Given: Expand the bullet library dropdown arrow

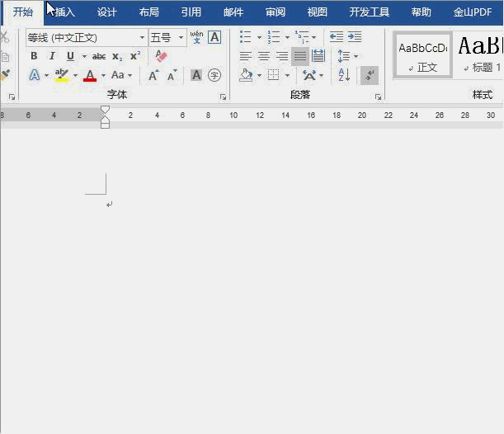Looking at the screenshot, I should tap(259, 37).
